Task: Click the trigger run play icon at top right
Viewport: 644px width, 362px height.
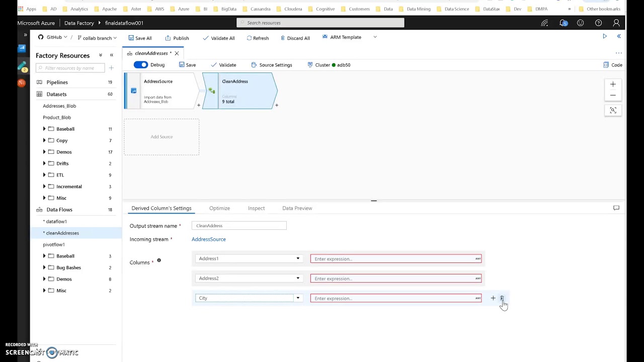Action: coord(605,36)
